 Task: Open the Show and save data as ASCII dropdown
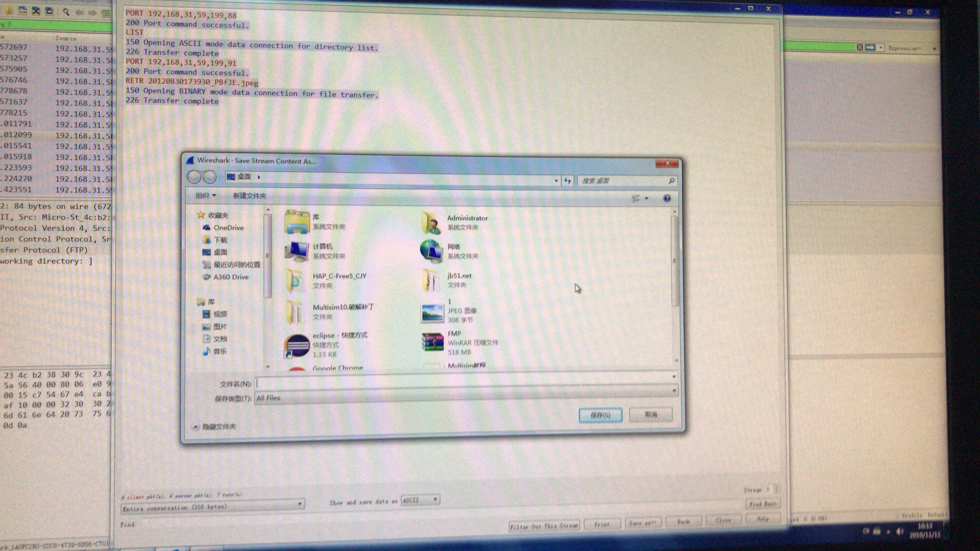(x=420, y=500)
